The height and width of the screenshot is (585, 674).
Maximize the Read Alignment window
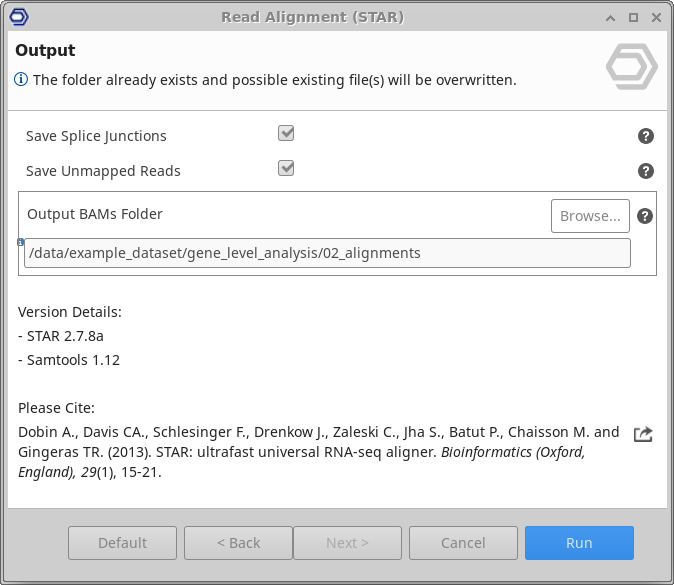[x=633, y=18]
